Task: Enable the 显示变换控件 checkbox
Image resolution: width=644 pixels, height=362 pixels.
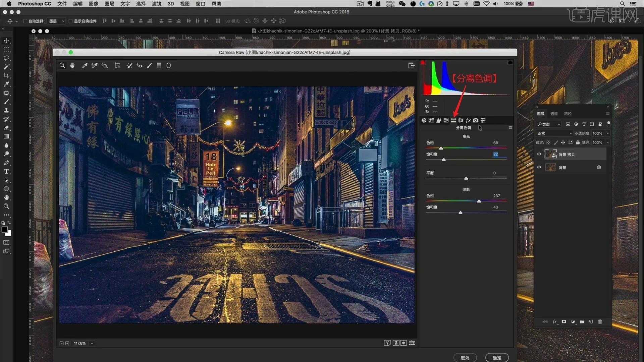Action: 70,21
